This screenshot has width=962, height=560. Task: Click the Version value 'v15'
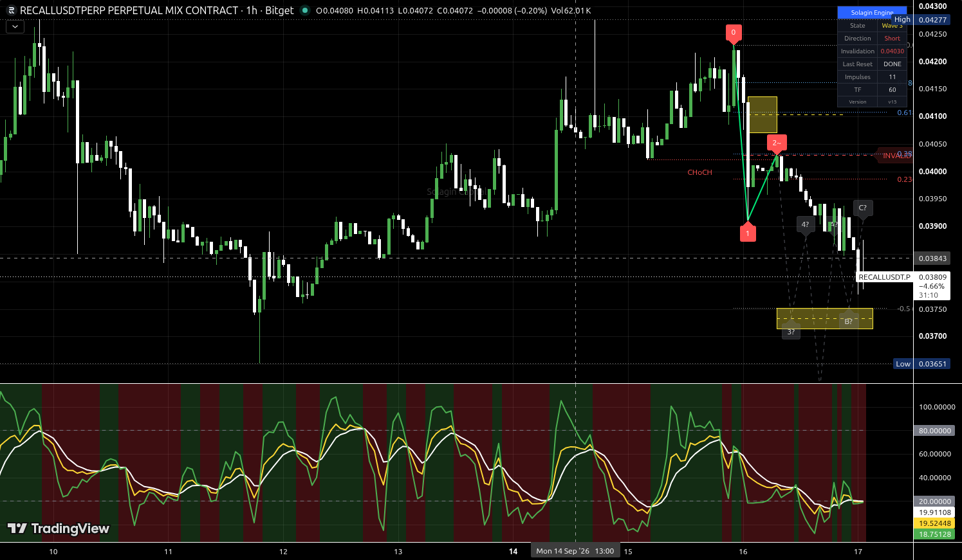pos(892,102)
